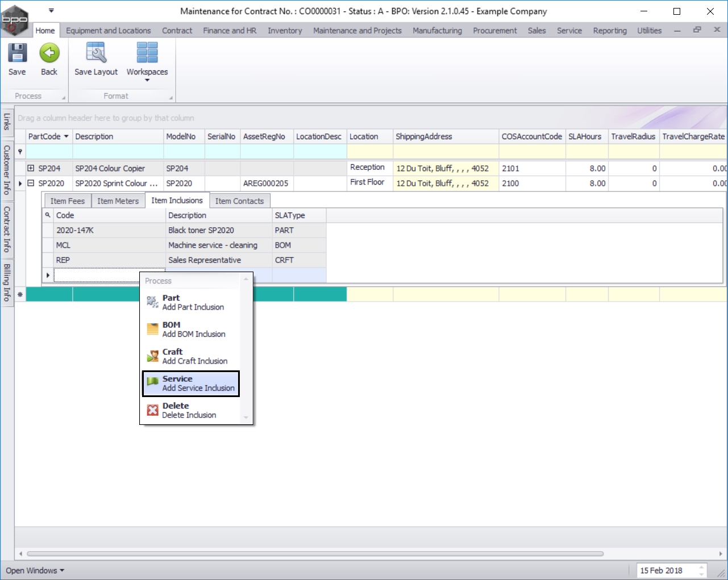
Task: Click the Item Inclusions search icon
Action: tap(48, 215)
